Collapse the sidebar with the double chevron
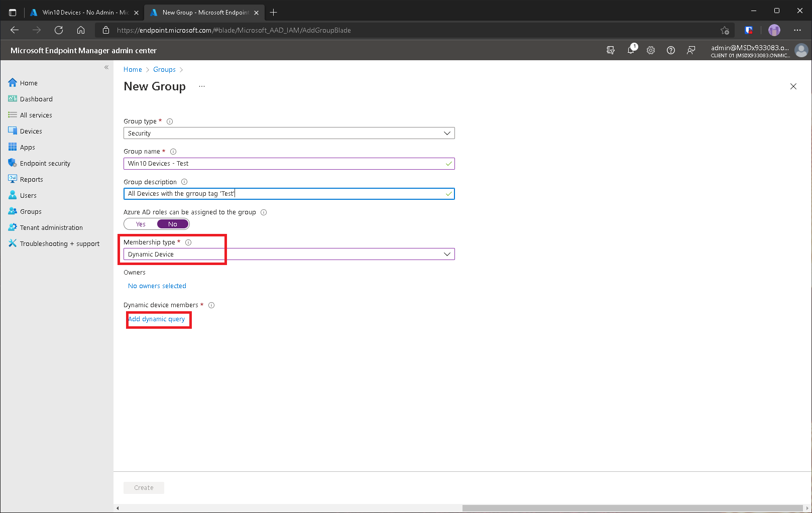 click(106, 67)
